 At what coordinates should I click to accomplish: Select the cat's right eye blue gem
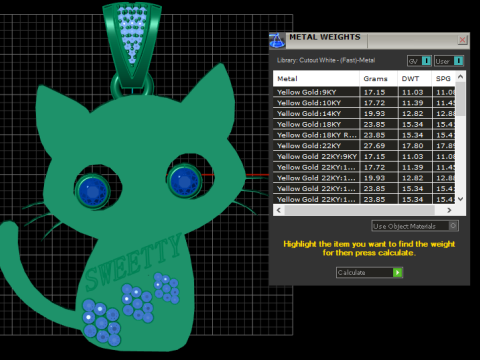coord(184,182)
